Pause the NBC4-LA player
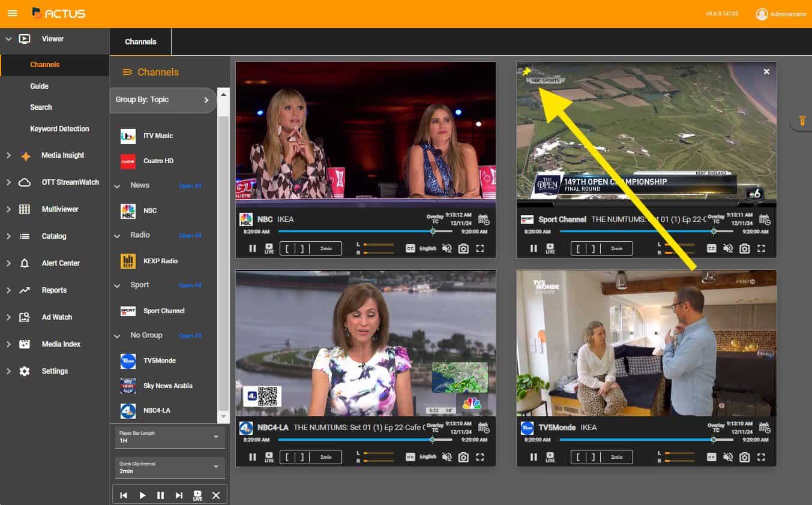Screen dimensions: 812x505 (253, 457)
